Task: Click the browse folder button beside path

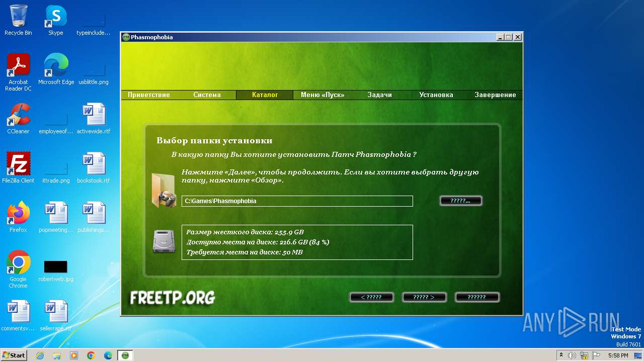Action: (461, 201)
